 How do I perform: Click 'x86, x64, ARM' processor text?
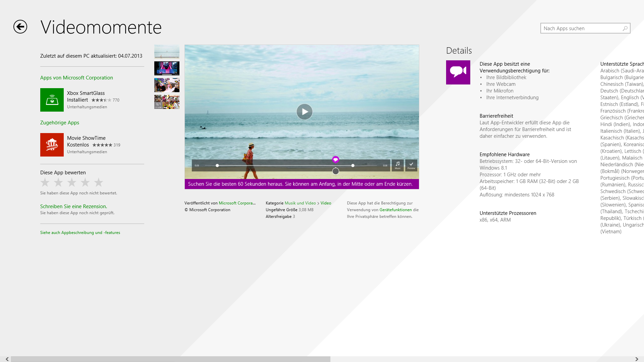495,220
